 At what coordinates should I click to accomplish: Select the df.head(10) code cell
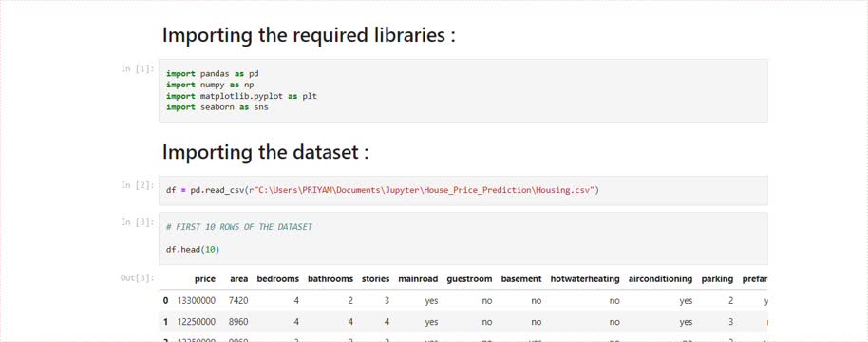pyautogui.click(x=462, y=237)
